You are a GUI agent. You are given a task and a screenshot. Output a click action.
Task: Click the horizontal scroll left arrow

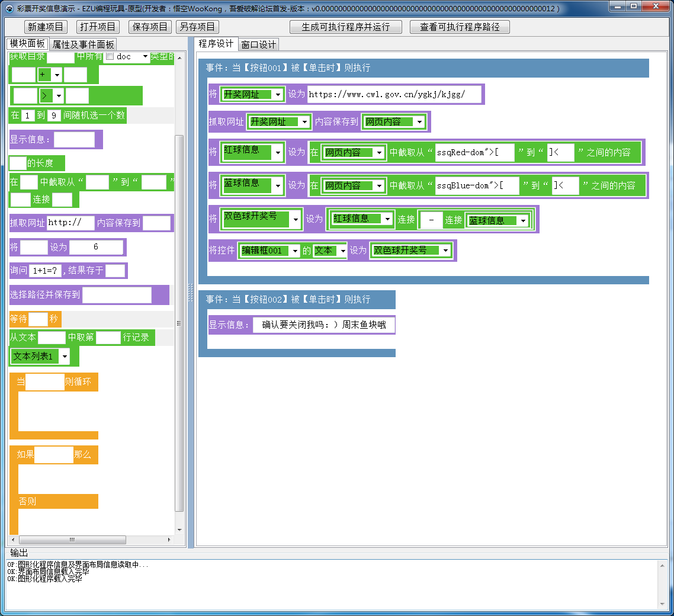click(x=13, y=540)
